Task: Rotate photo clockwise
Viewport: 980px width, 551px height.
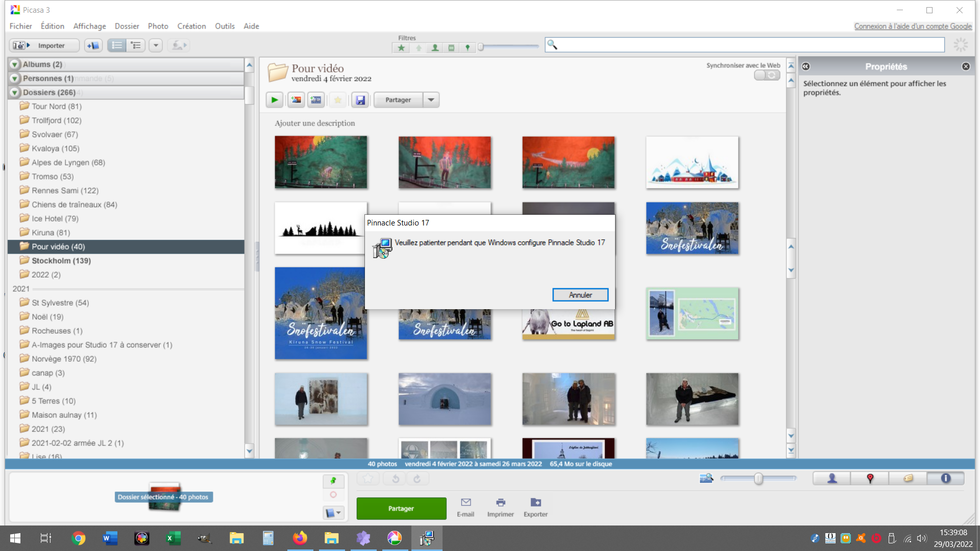Action: (x=417, y=479)
